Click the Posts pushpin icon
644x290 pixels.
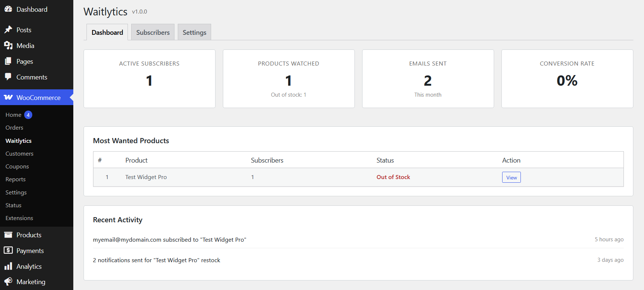click(8, 30)
